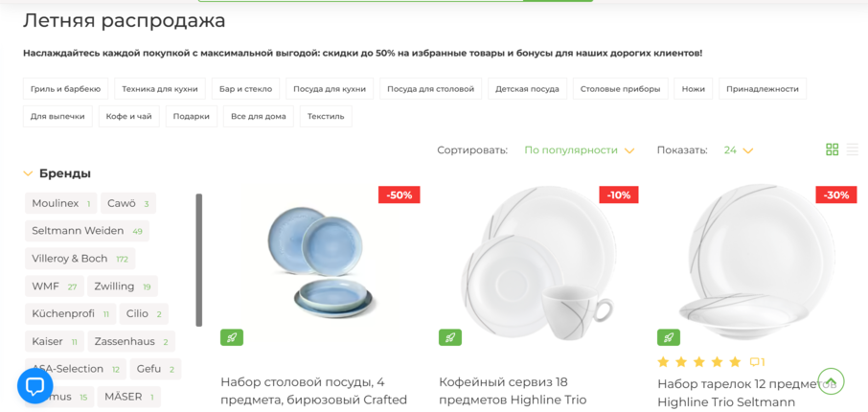
Task: Click rocket badge on coffee service product
Action: tap(450, 337)
